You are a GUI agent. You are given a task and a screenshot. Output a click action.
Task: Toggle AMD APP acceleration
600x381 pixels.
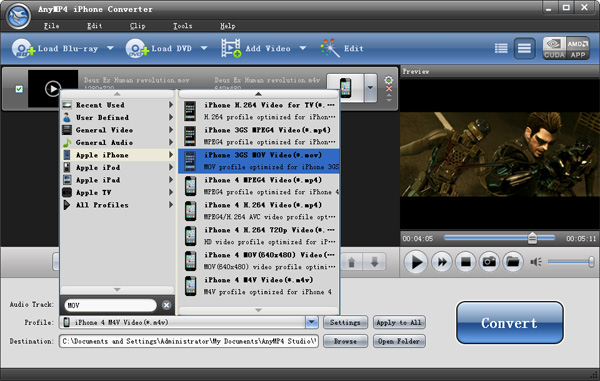click(x=578, y=48)
